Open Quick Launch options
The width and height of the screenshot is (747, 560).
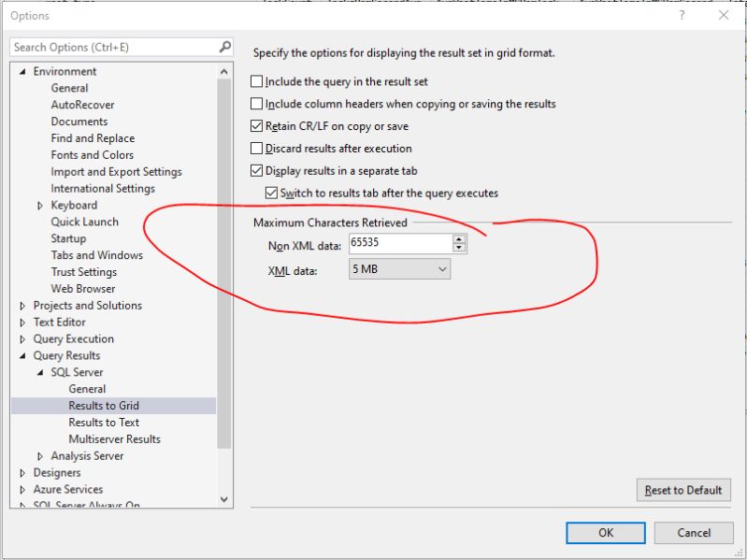85,222
